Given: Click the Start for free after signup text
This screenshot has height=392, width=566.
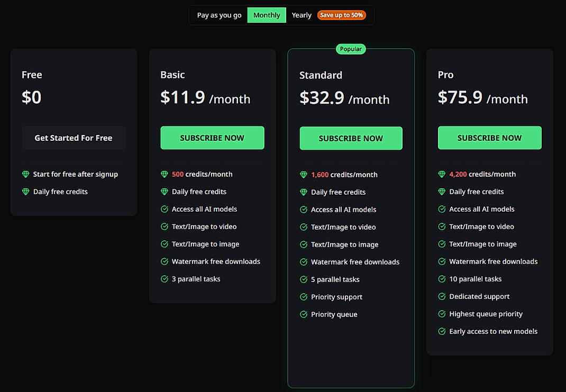Looking at the screenshot, I should 76,175.
